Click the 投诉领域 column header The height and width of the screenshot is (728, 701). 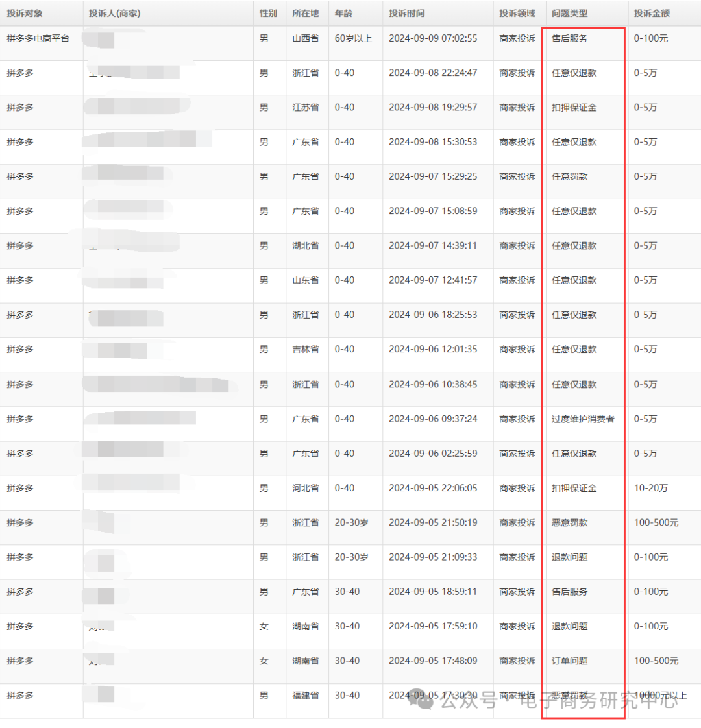pyautogui.click(x=517, y=14)
